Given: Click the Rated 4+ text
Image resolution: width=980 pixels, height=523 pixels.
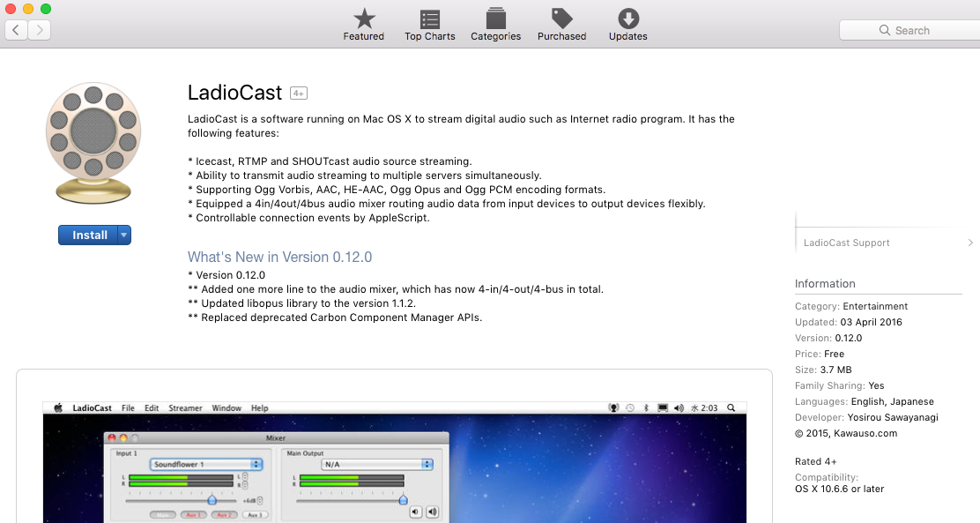Looking at the screenshot, I should (x=815, y=461).
